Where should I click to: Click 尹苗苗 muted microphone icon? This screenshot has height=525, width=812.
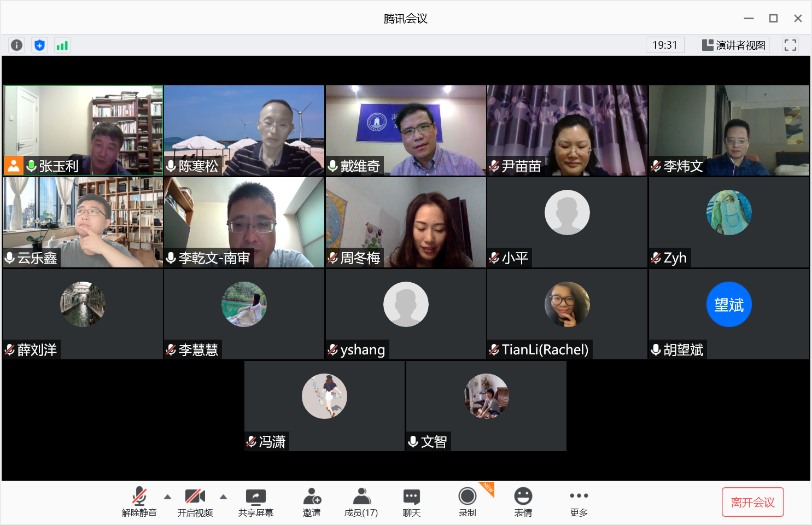(494, 166)
